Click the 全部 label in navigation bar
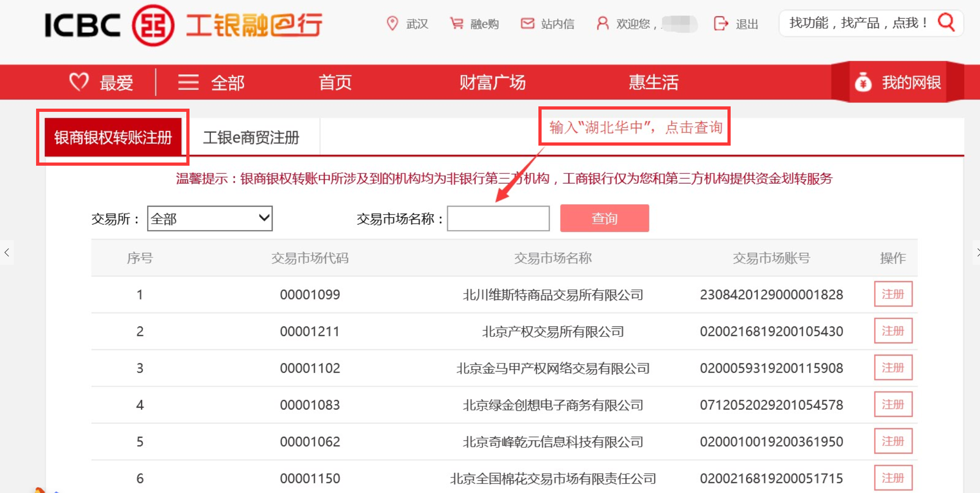980x493 pixels. click(228, 83)
